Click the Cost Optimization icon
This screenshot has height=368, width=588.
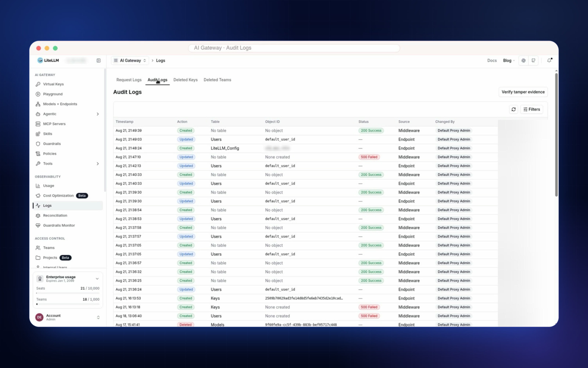pyautogui.click(x=38, y=196)
